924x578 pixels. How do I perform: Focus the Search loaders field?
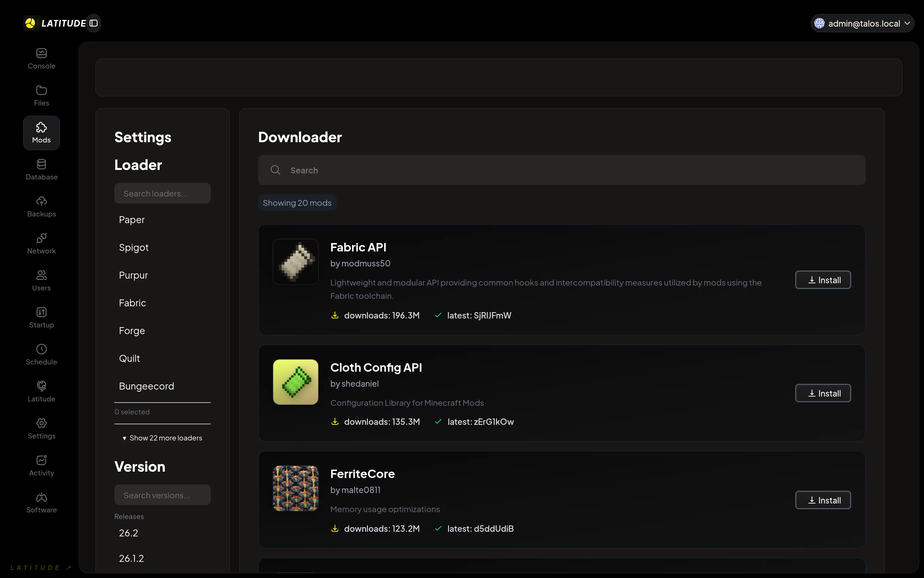coord(162,193)
